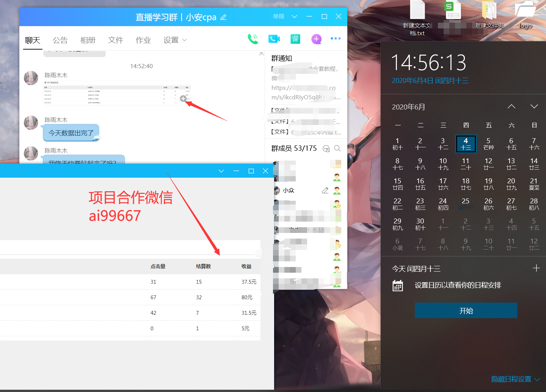The image size is (546, 392).
Task: Select June 30 in the calendar
Action: (x=420, y=224)
